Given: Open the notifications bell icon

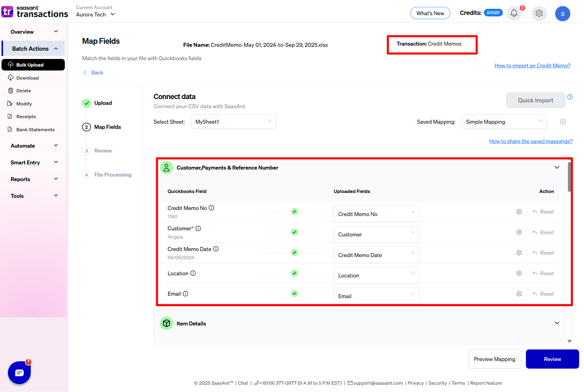Looking at the screenshot, I should point(514,13).
